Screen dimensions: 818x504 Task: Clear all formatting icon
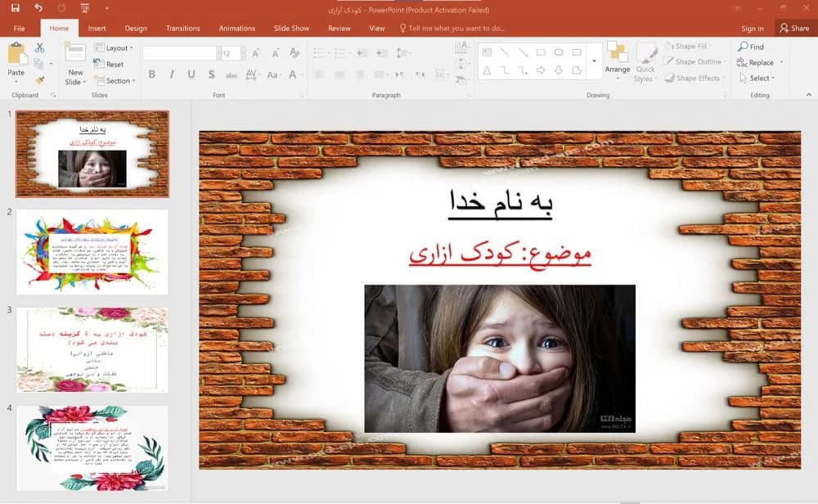[x=294, y=52]
